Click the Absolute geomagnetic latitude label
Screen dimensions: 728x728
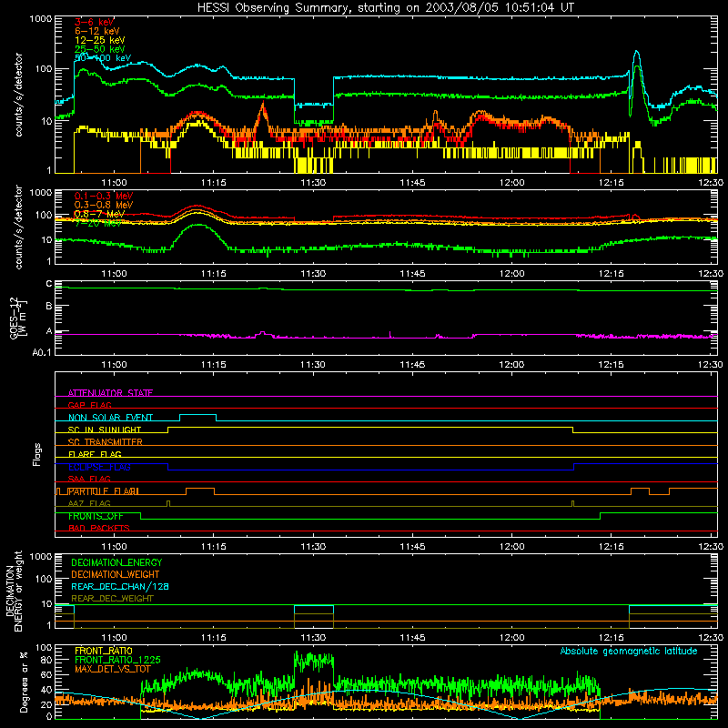629,651
